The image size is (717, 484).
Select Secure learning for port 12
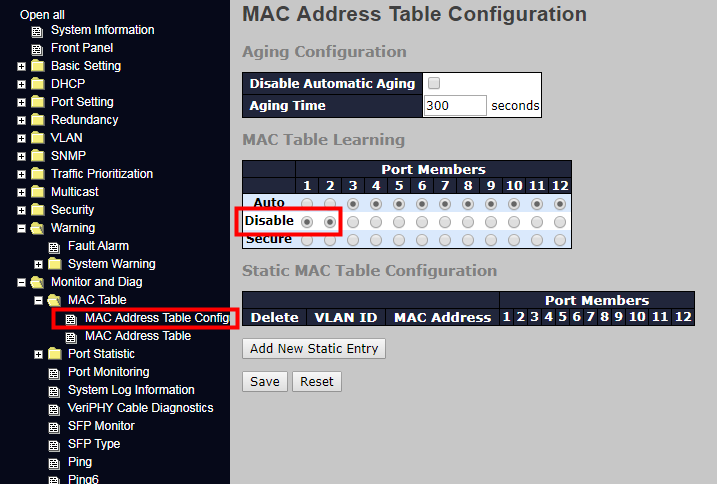(x=560, y=239)
